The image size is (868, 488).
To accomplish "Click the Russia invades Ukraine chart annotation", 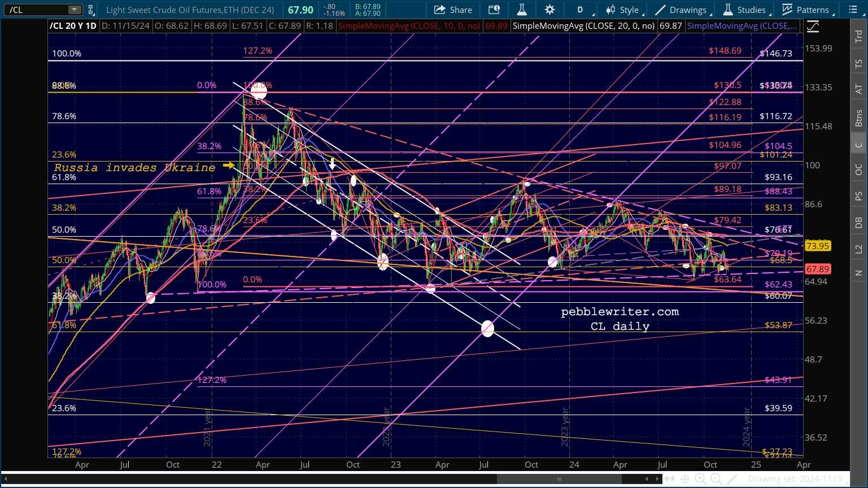I will [x=134, y=167].
